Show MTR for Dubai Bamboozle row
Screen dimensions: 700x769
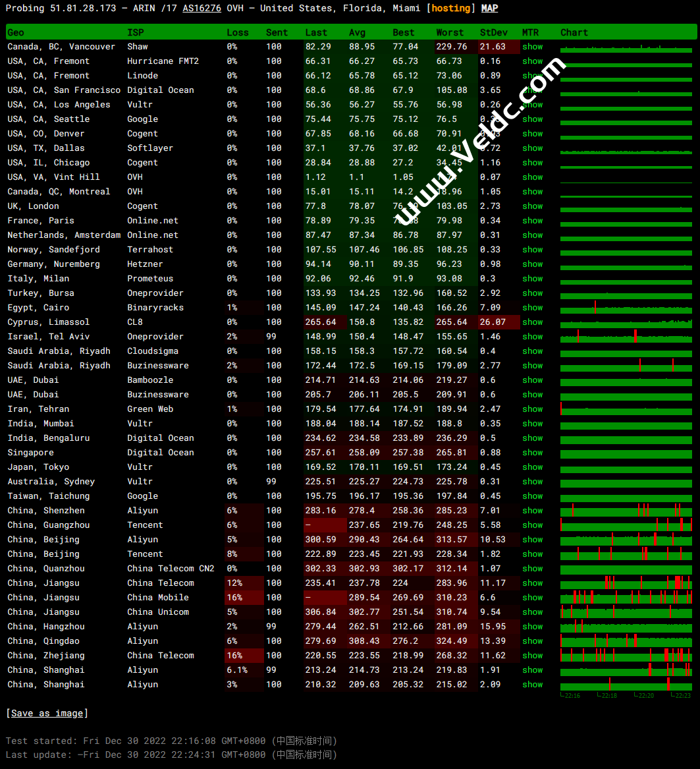click(532, 380)
